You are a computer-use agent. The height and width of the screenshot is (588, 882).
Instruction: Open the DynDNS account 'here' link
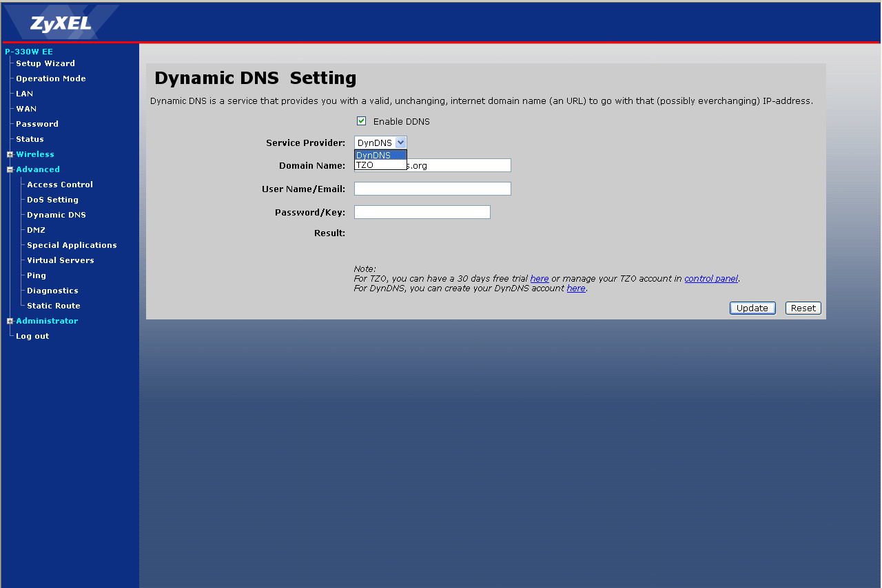click(576, 288)
